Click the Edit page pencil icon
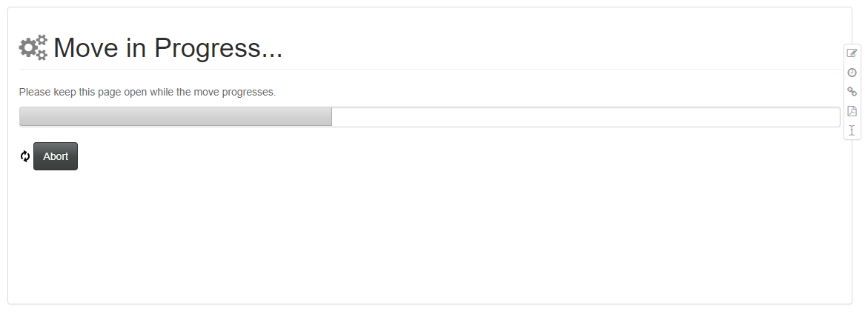 coord(852,53)
